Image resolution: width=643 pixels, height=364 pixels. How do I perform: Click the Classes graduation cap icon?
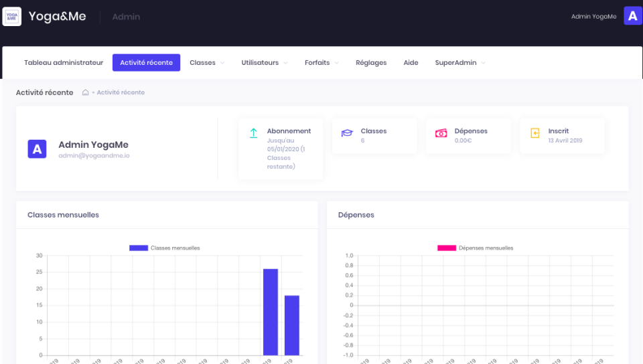tap(347, 133)
